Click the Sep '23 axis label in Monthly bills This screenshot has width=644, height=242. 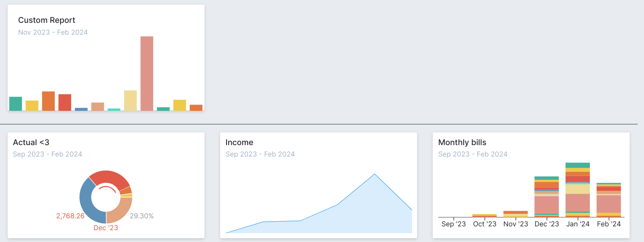[453, 224]
